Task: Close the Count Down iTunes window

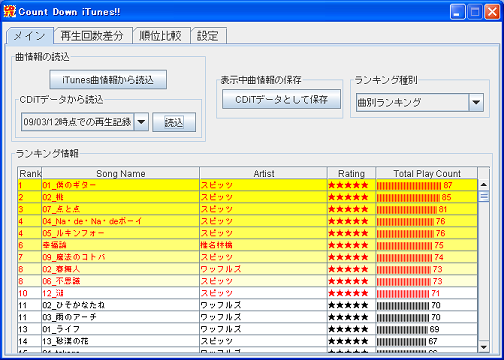Action: coord(492,12)
